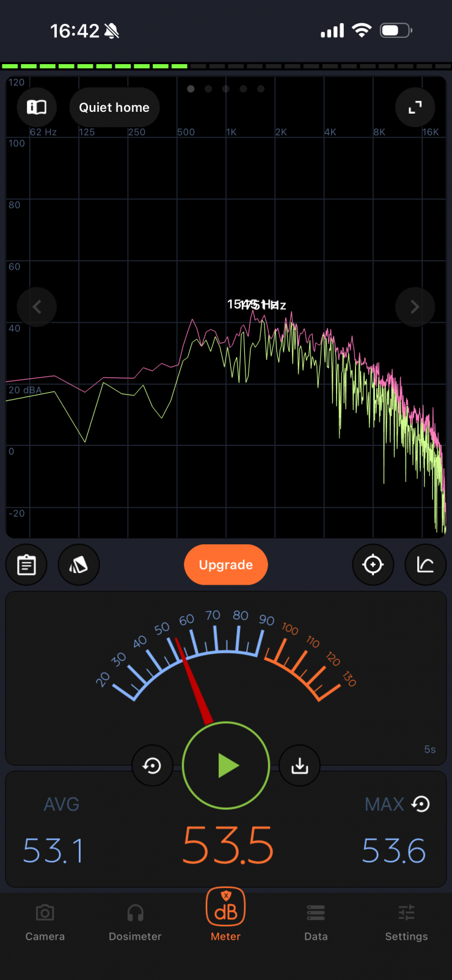Open the Dosimeter tab

click(135, 923)
